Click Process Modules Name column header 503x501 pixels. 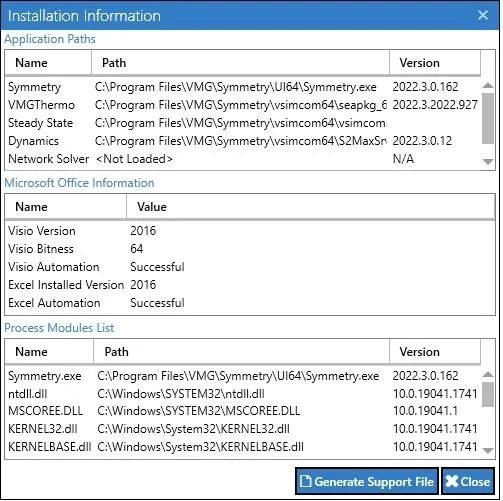tap(49, 352)
